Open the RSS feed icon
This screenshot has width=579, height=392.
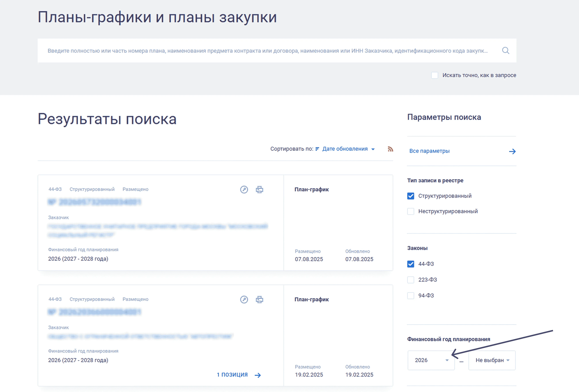tap(390, 149)
